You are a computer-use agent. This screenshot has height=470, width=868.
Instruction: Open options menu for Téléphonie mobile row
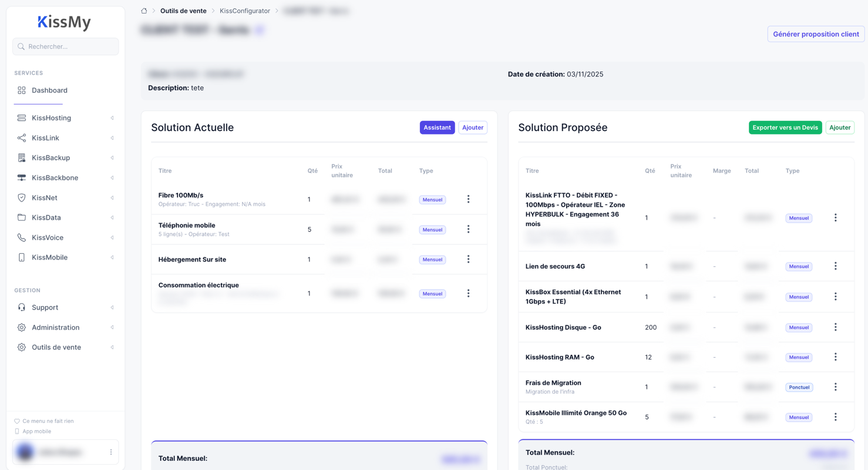(468, 229)
